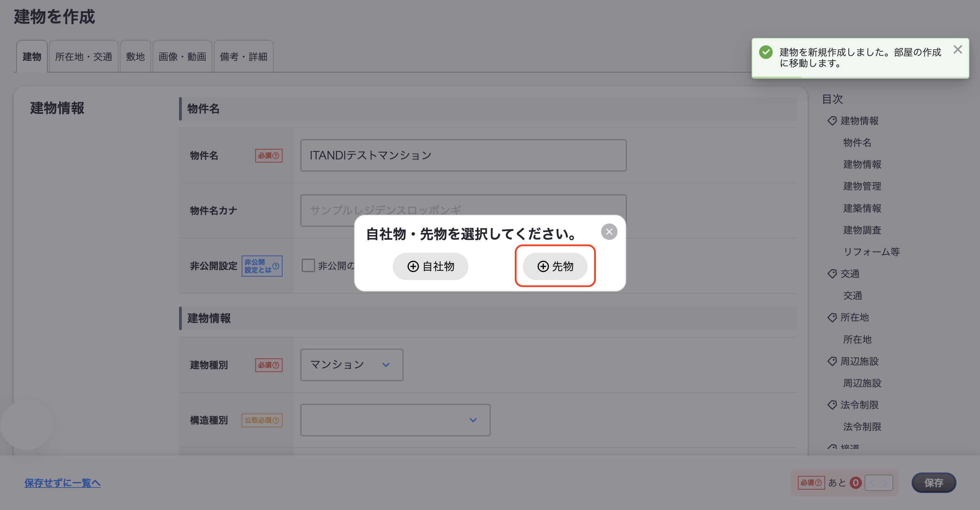Click the remaining required count badge 0
Viewport: 980px width, 510px height.
[856, 483]
